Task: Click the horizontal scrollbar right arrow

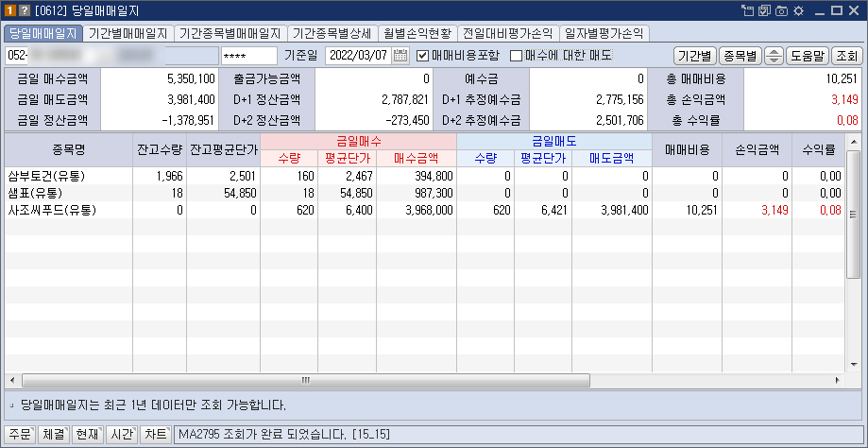Action: [837, 381]
